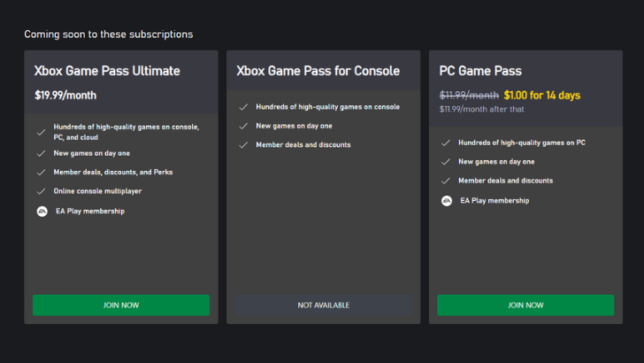Viewport: 644px width, 363px height.
Task: Click checkmark beside 'Hundreds of high-quality games on console'
Action: click(x=243, y=107)
